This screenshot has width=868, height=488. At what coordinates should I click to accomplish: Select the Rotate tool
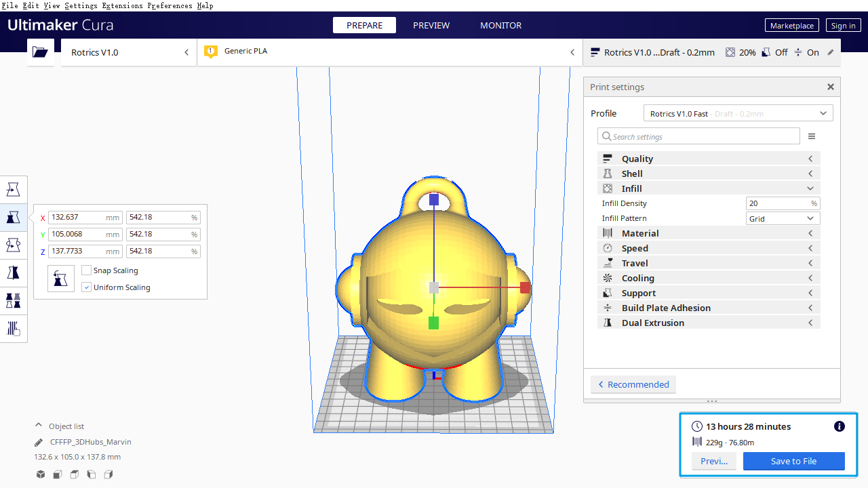point(14,245)
